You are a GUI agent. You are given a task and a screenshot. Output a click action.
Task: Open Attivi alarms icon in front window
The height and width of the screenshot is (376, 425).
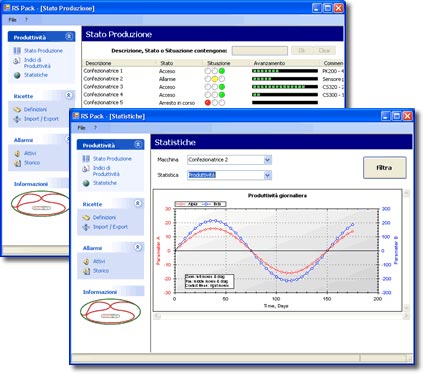tap(86, 262)
